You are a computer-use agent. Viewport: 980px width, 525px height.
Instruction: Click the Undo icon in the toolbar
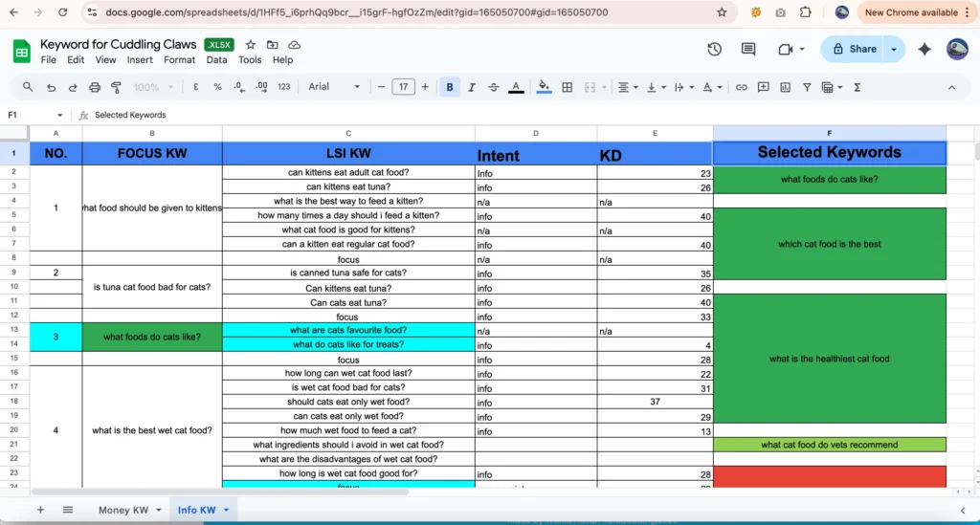[x=50, y=87]
